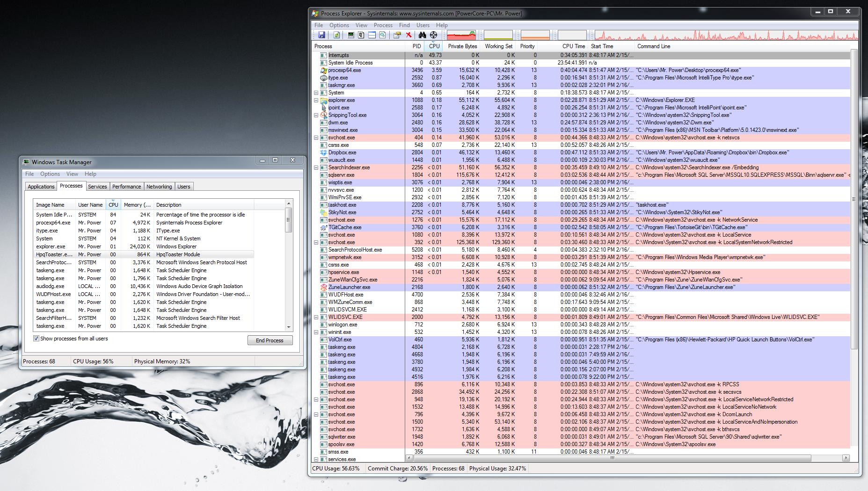This screenshot has height=491, width=868.
Task: Click the taskmgr.exe process icon
Action: (x=323, y=85)
